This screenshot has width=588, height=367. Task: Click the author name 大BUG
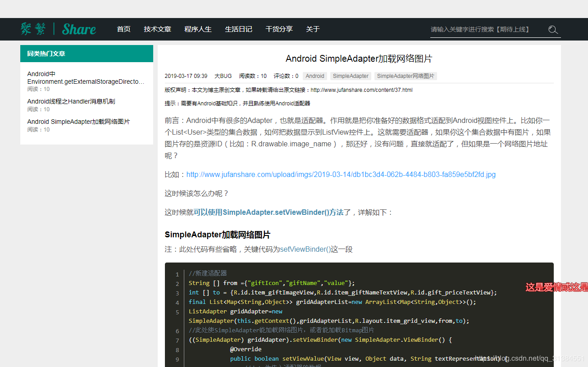click(x=223, y=76)
